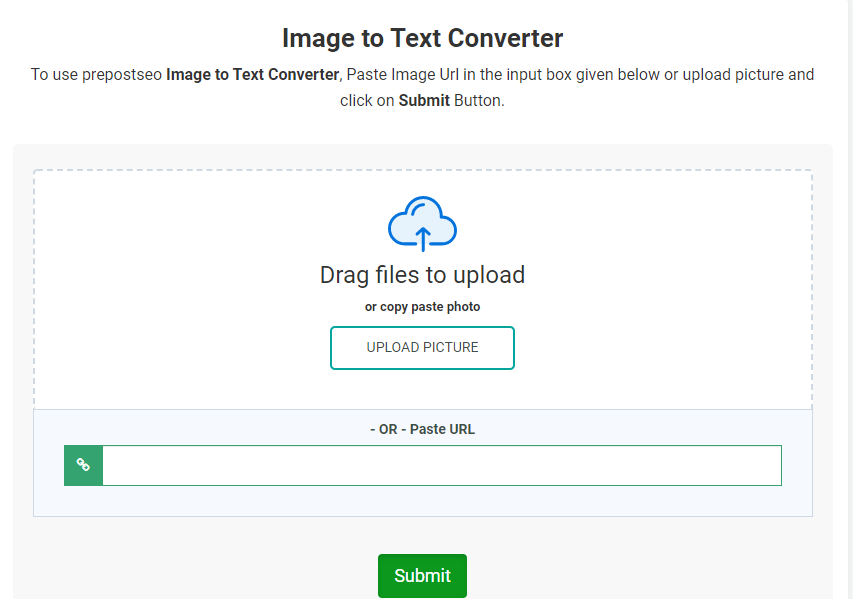Click the "- OR - Paste URL" label
This screenshot has width=853, height=599.
click(422, 429)
